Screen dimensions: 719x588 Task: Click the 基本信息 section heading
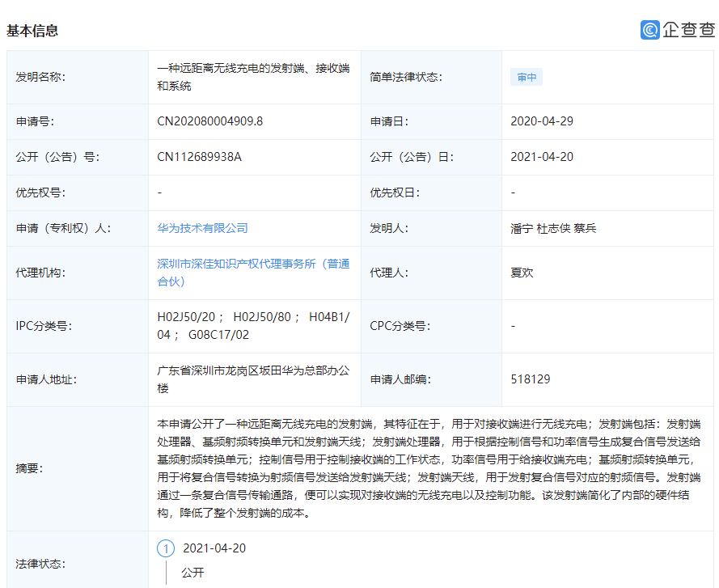[x=32, y=31]
